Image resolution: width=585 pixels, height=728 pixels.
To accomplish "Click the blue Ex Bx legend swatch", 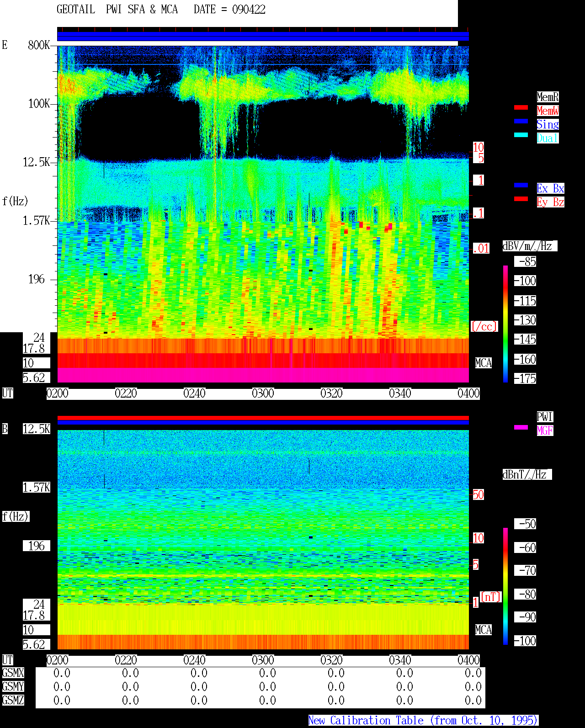I will 521,185.
